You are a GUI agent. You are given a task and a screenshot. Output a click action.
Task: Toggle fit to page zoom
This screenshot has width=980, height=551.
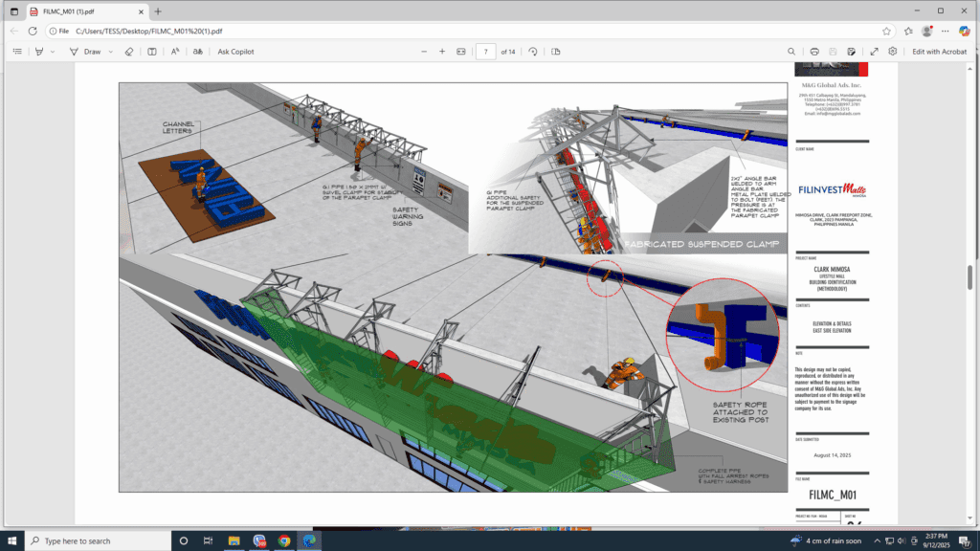461,51
